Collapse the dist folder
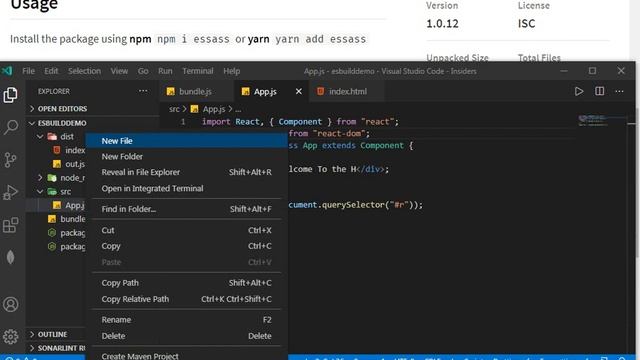 coord(40,136)
